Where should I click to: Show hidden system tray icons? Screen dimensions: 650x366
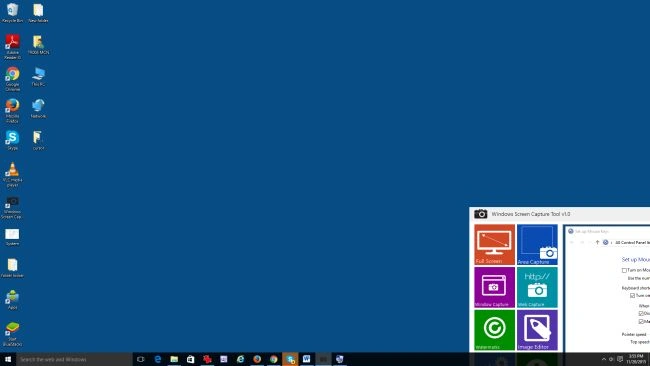pos(604,359)
